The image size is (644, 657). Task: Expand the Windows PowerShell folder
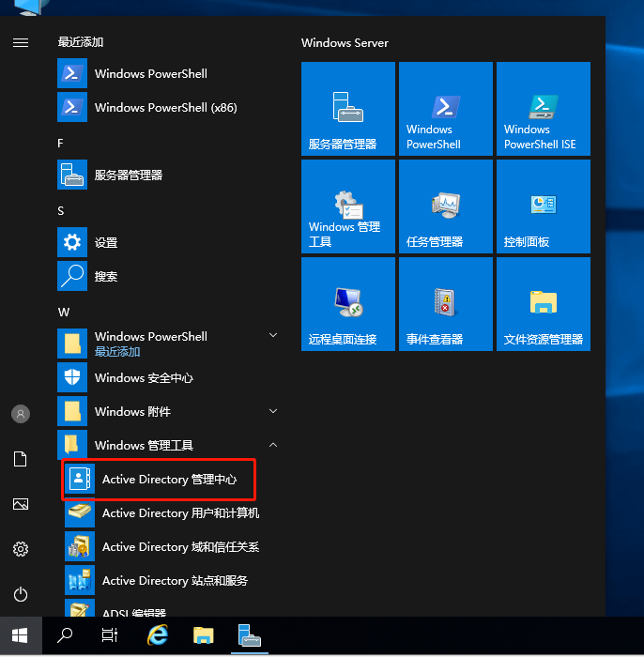point(273,335)
